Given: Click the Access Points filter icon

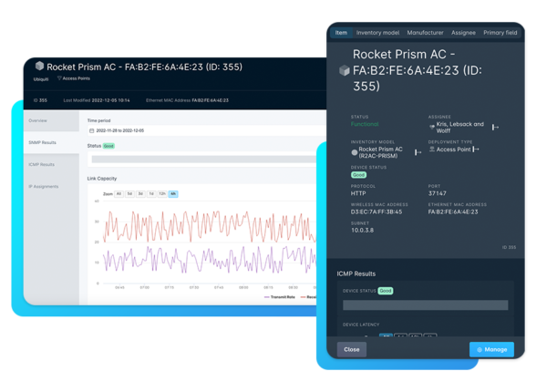Looking at the screenshot, I should pos(60,78).
